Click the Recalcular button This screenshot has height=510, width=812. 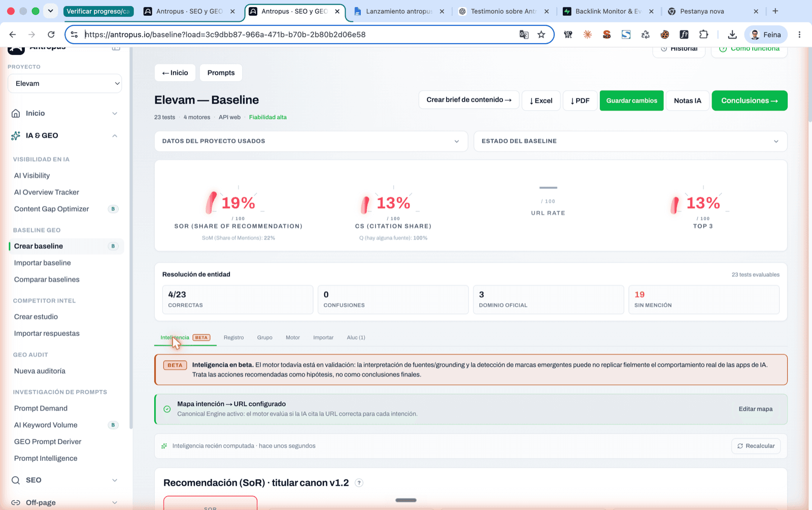(756, 446)
